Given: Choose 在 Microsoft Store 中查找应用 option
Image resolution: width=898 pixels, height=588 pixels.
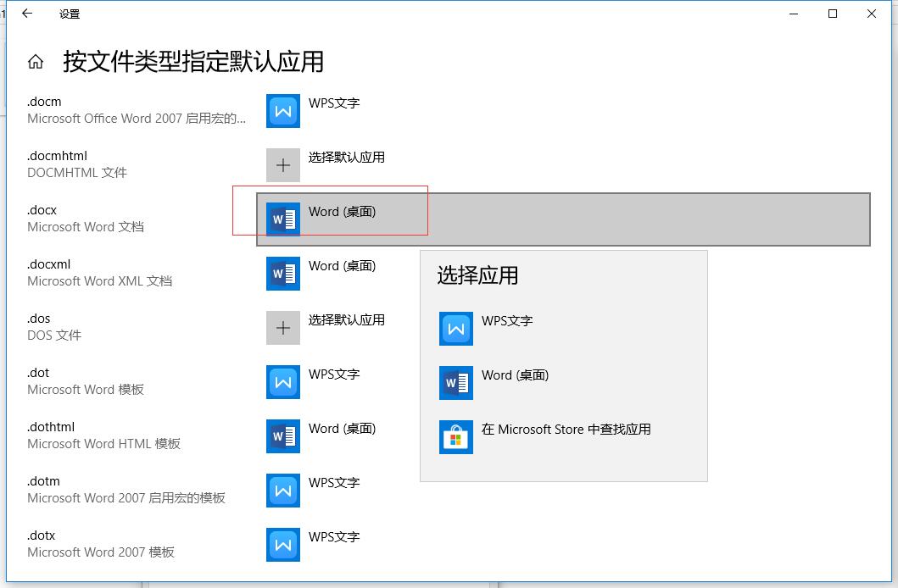Looking at the screenshot, I should point(566,430).
